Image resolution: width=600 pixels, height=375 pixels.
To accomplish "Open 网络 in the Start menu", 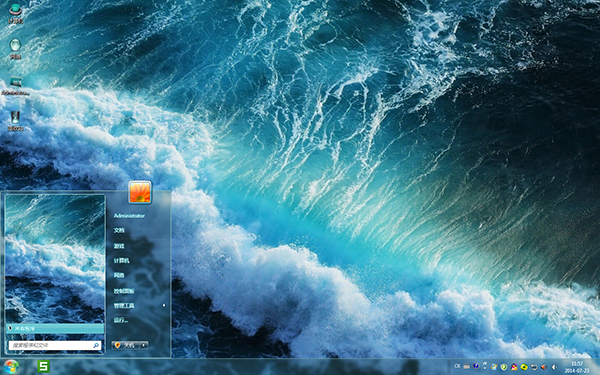I will (119, 275).
